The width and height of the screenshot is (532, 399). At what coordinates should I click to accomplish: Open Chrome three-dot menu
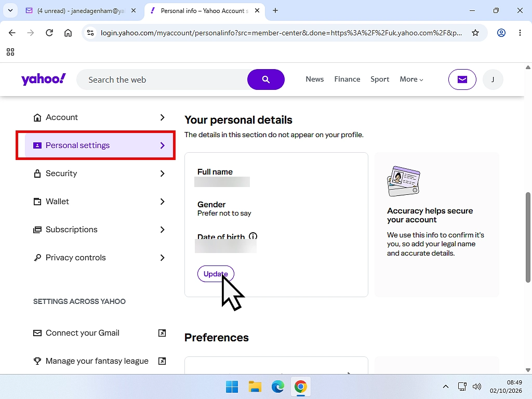coord(520,33)
